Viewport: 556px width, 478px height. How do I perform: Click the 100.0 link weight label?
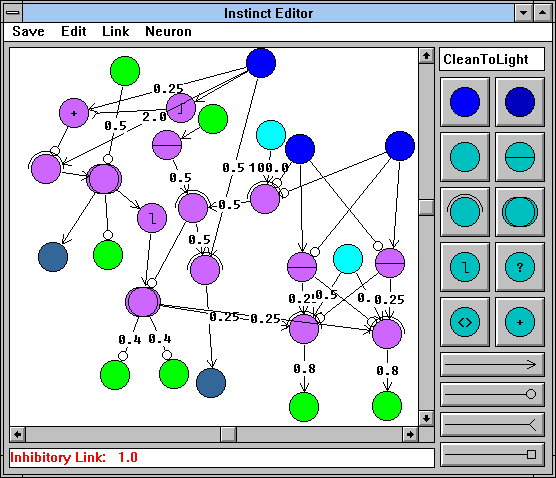pos(268,168)
